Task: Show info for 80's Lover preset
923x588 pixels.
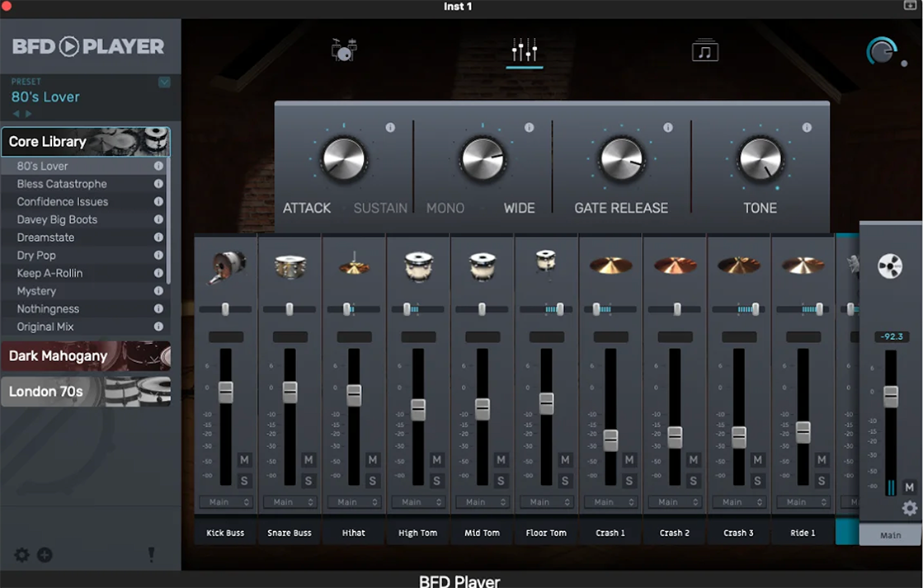Action: (x=158, y=166)
